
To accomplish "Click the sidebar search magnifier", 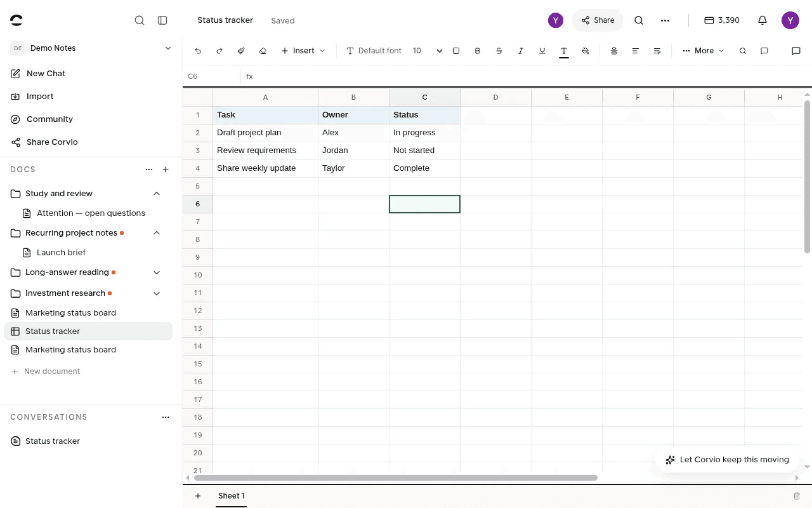I will [140, 20].
